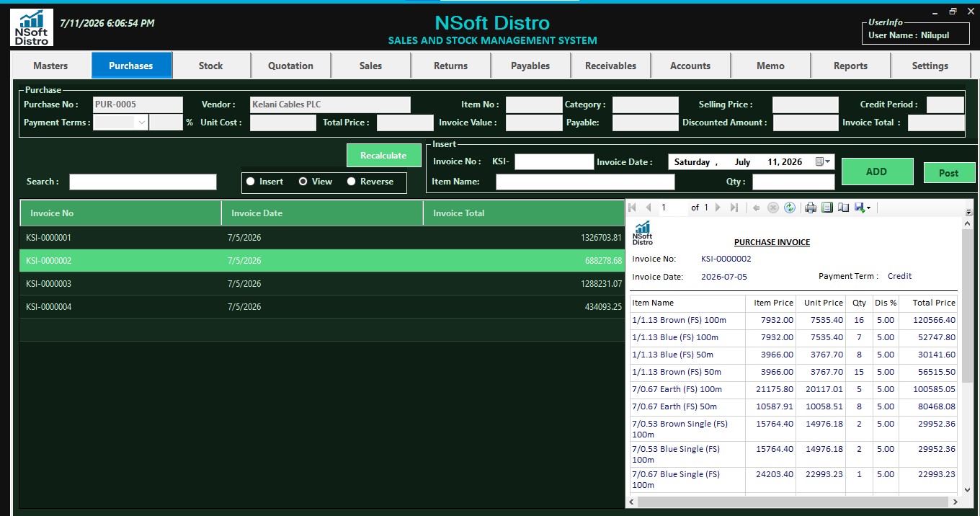This screenshot has width=980, height=516.
Task: Select invoice row KSI-0000003
Action: coord(322,284)
